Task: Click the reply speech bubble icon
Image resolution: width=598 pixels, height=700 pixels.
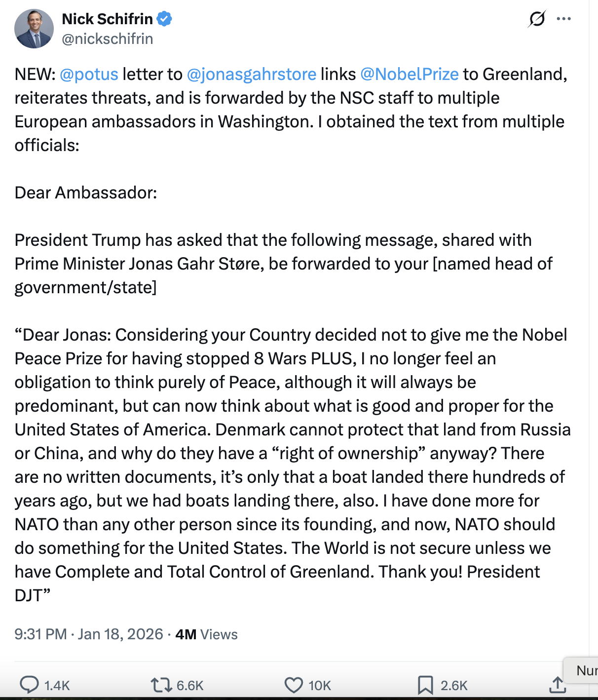Action: (x=29, y=685)
